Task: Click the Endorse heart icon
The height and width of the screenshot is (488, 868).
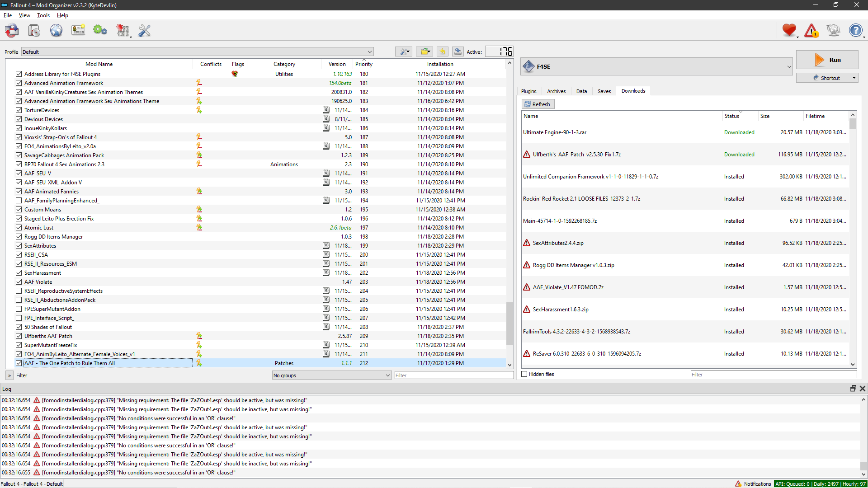Action: [x=789, y=30]
